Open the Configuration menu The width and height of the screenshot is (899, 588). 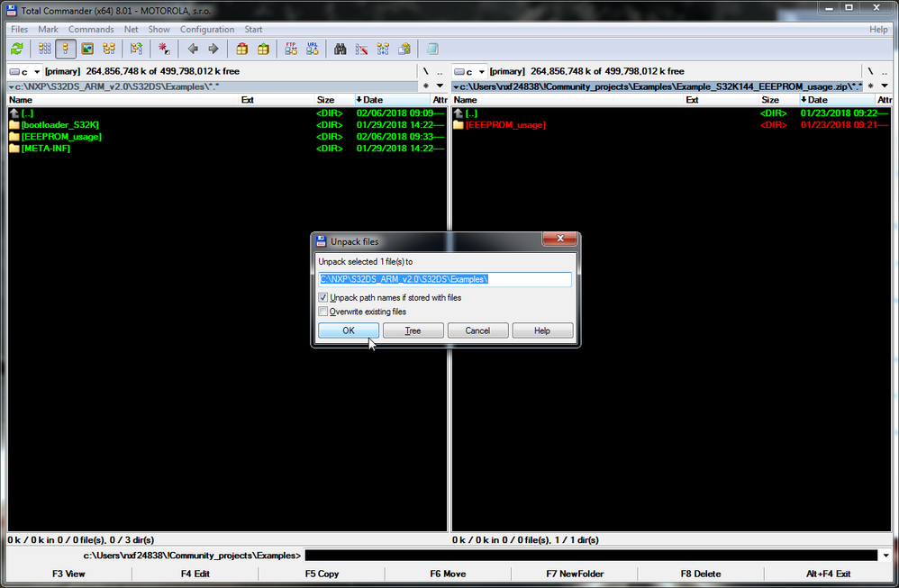[x=207, y=29]
